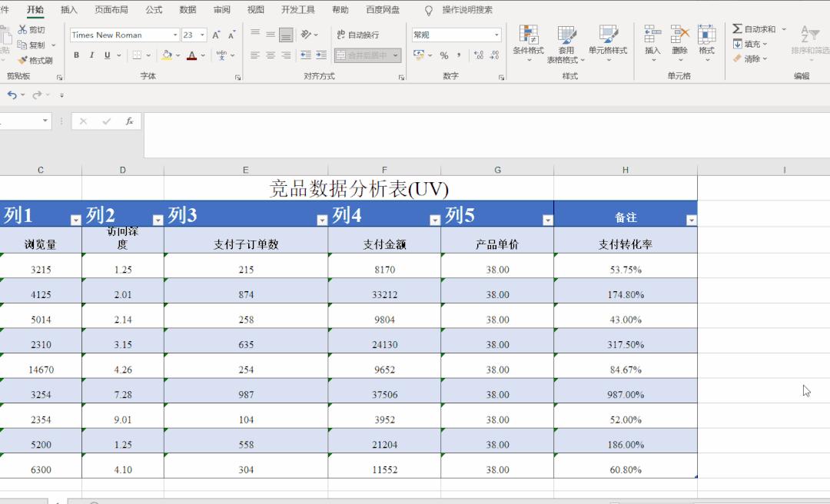Screen dimensions: 830x504
Task: Open the filter dropdown on 列3 header
Action: 323,219
